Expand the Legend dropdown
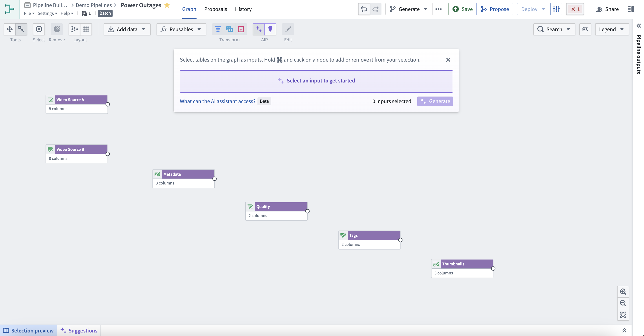This screenshot has width=644, height=336. pyautogui.click(x=612, y=29)
